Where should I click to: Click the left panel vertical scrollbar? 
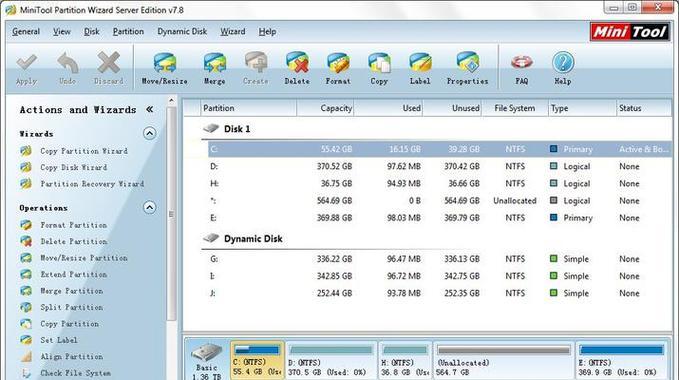tap(171, 214)
